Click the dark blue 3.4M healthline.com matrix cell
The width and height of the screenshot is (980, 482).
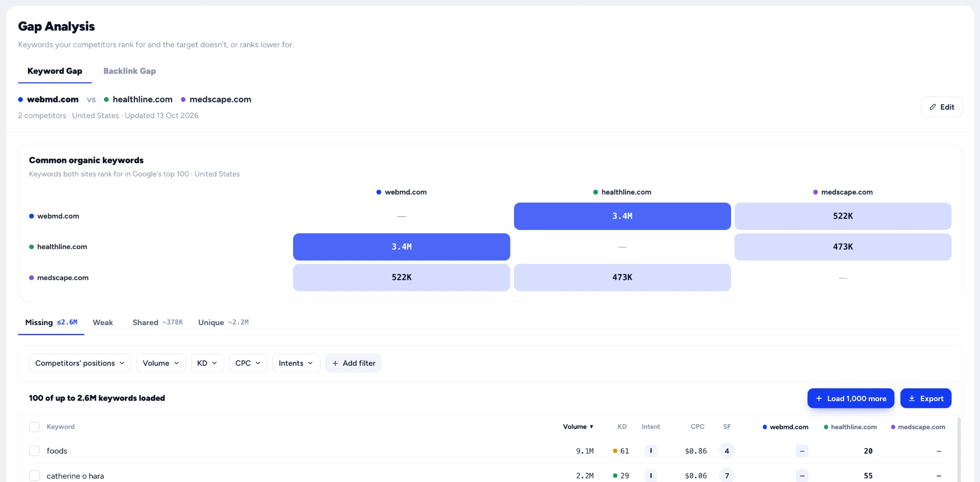point(622,216)
